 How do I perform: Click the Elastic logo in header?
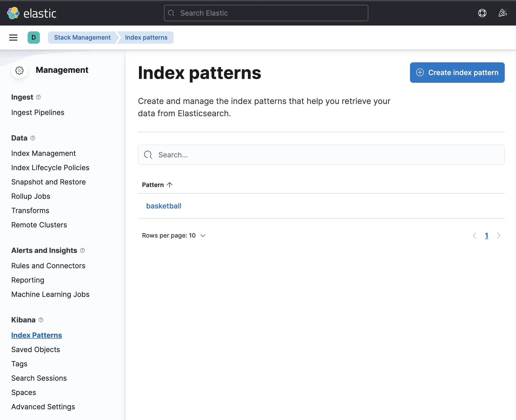(32, 13)
